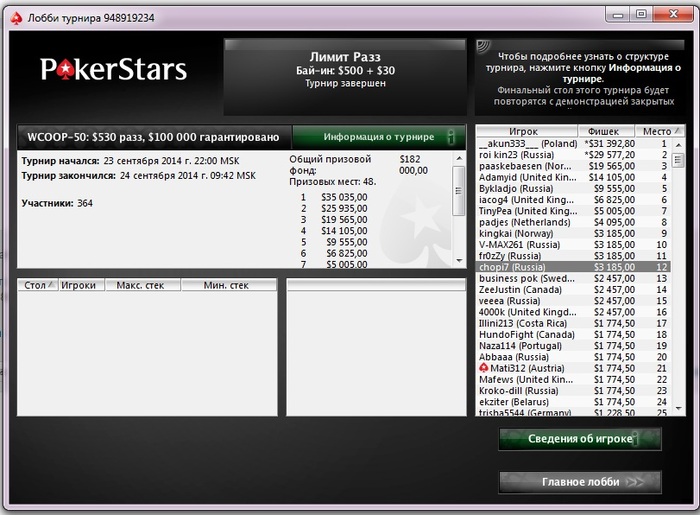The image size is (700, 515).
Task: Click the info icon on Сведения об игроке
Action: coord(637,439)
